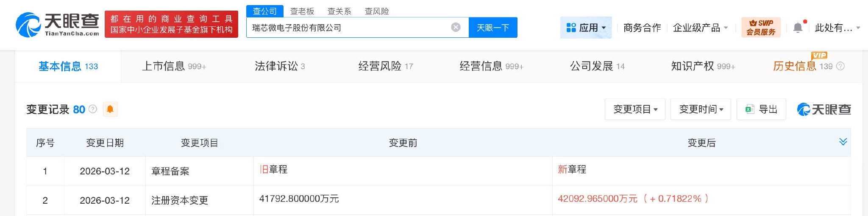Click help question mark beside 变更记录 80
This screenshot has width=868, height=216.
coord(93,109)
